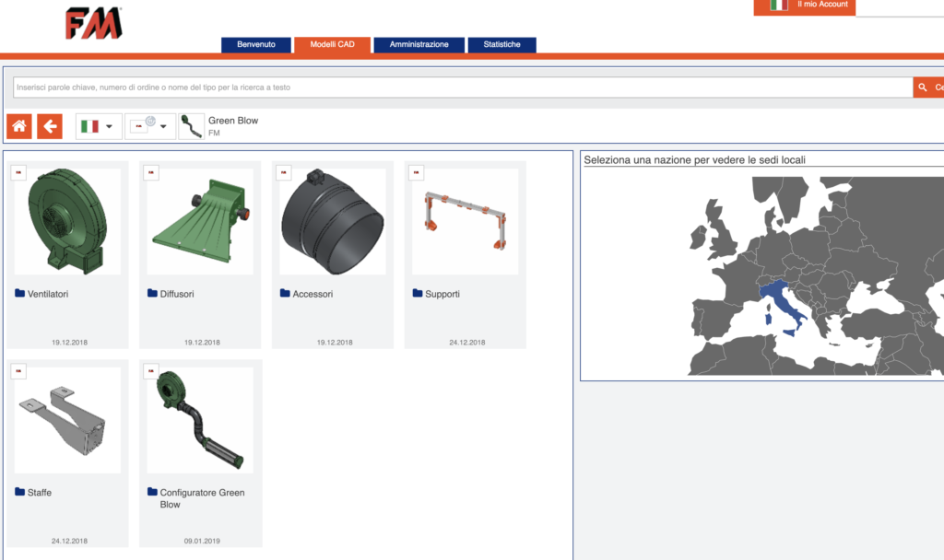Screen dimensions: 944x560
Task: Click the orange Home icon button
Action: tap(19, 126)
